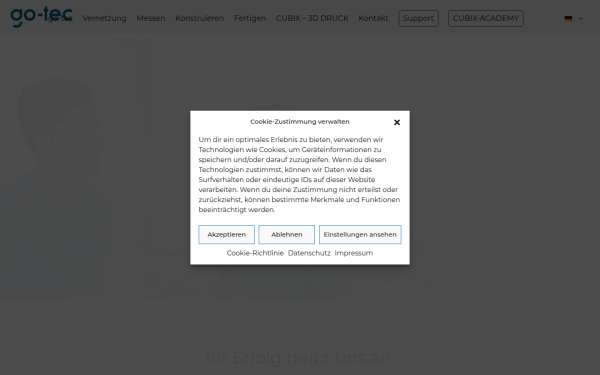The width and height of the screenshot is (600, 375).
Task: Open the Datenschutz link
Action: (x=309, y=253)
